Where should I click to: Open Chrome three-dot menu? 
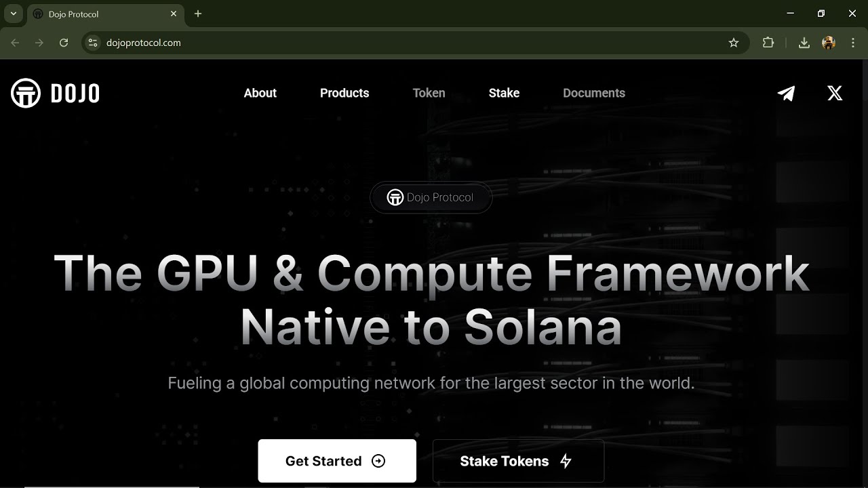(852, 43)
